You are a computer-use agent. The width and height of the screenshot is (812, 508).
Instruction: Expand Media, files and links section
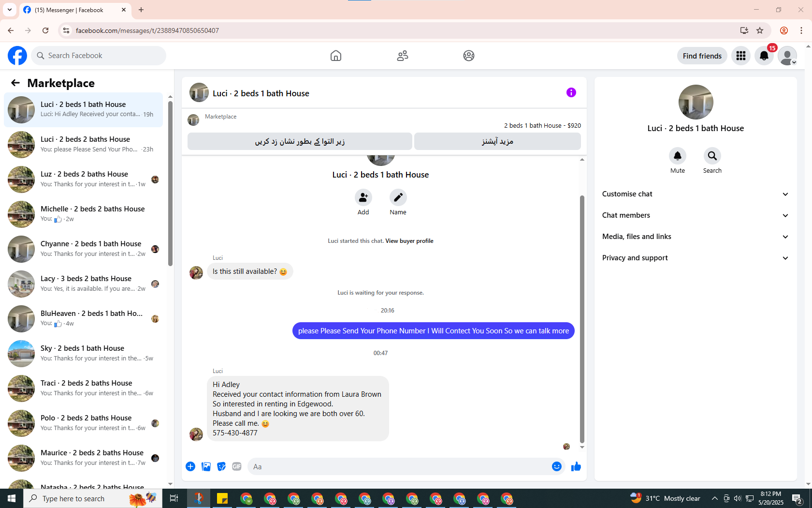pyautogui.click(x=696, y=237)
